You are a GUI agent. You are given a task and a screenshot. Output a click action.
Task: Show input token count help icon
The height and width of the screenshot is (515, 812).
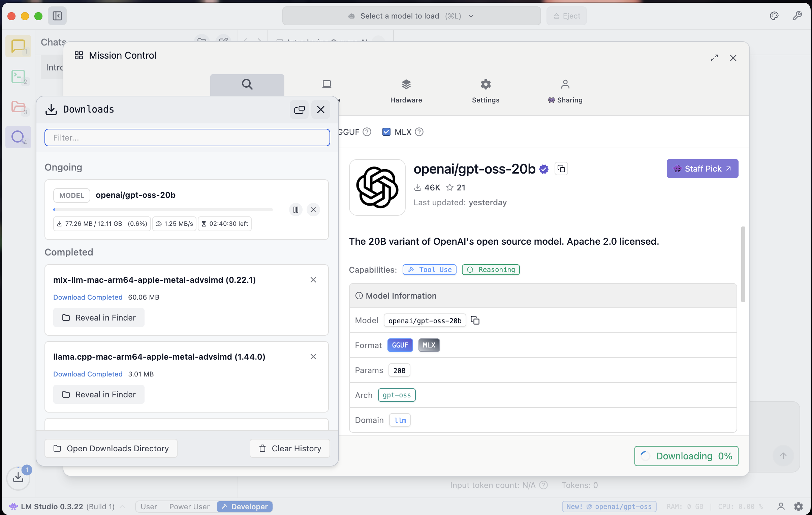click(x=543, y=485)
